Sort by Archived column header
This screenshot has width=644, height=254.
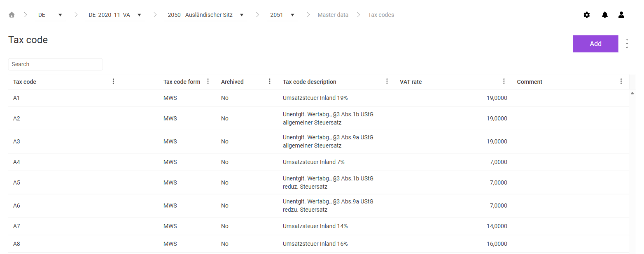tap(232, 82)
